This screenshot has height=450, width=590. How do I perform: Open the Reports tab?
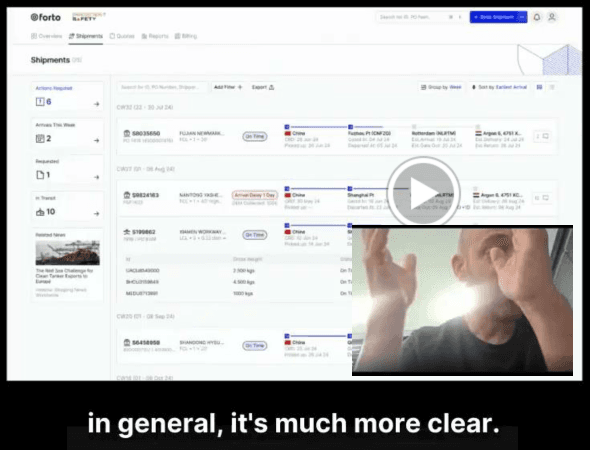click(x=155, y=36)
